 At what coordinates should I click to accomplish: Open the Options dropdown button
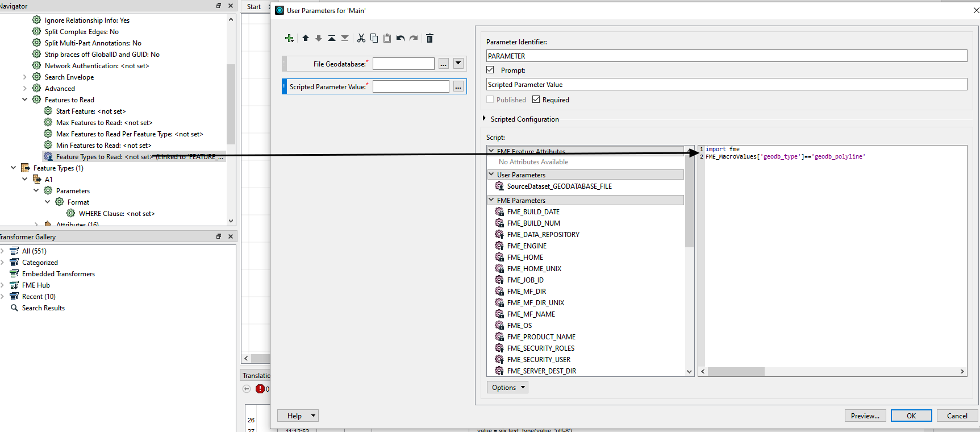coord(507,387)
